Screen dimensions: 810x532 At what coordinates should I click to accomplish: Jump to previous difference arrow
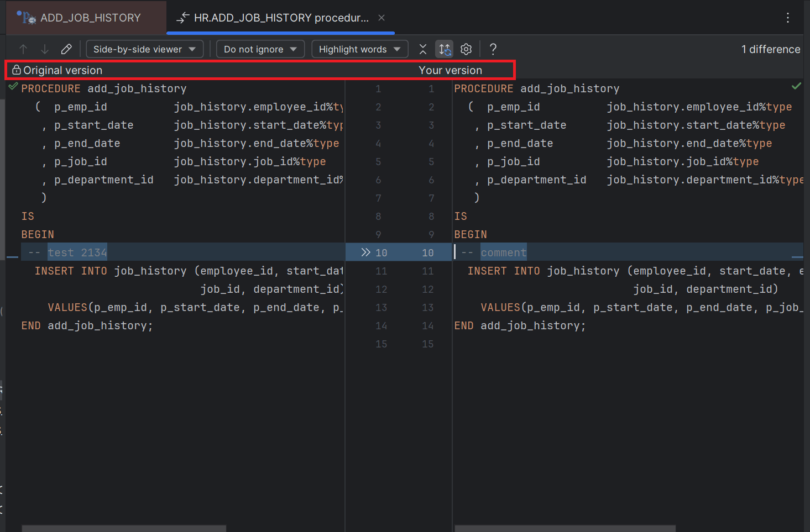23,49
